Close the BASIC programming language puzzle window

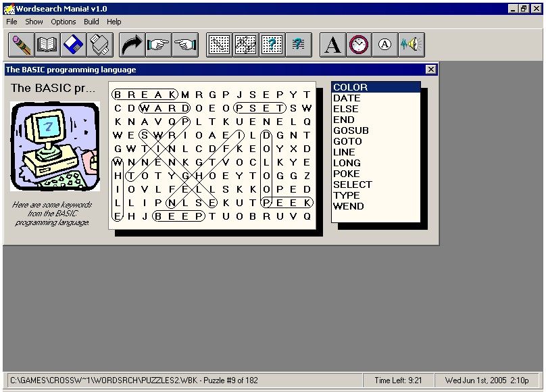tap(431, 70)
